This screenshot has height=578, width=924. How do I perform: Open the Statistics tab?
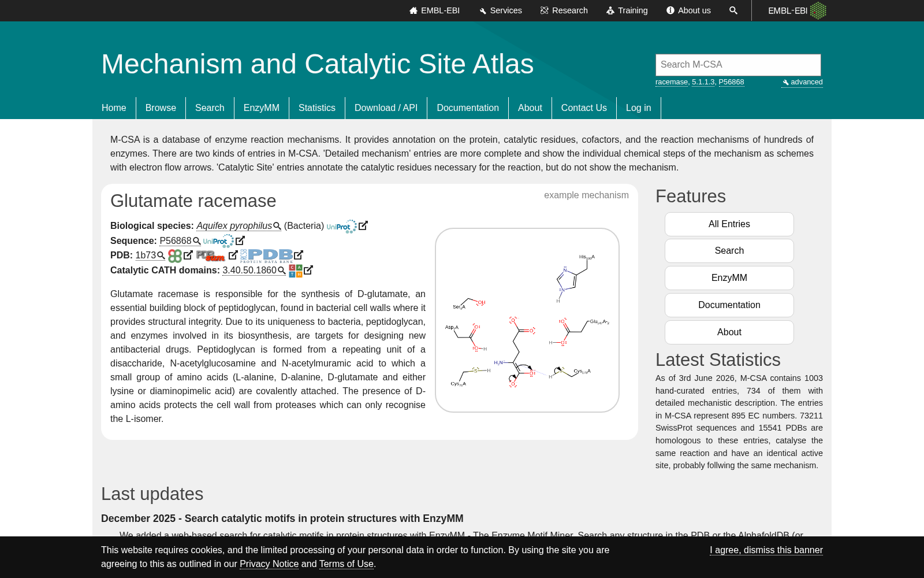tap(317, 108)
